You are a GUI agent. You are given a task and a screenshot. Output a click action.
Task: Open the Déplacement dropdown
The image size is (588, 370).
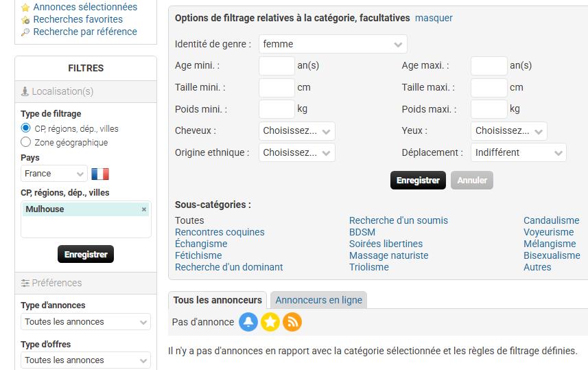coord(519,152)
